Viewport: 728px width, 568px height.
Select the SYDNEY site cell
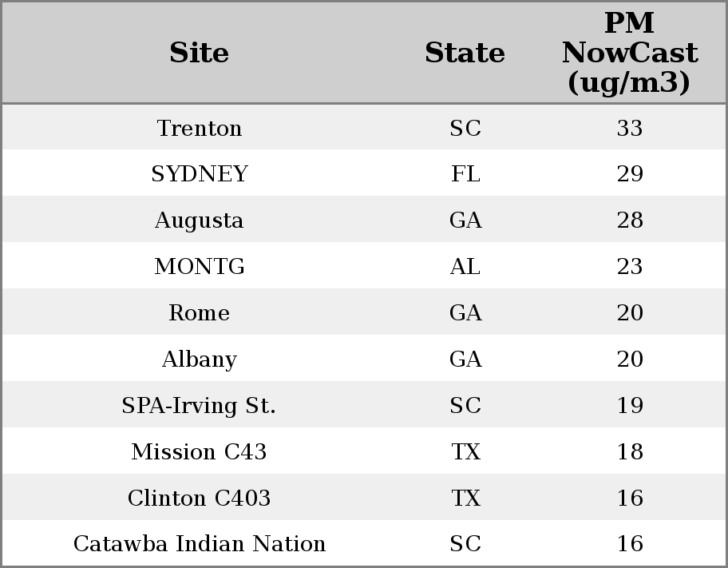click(x=200, y=174)
